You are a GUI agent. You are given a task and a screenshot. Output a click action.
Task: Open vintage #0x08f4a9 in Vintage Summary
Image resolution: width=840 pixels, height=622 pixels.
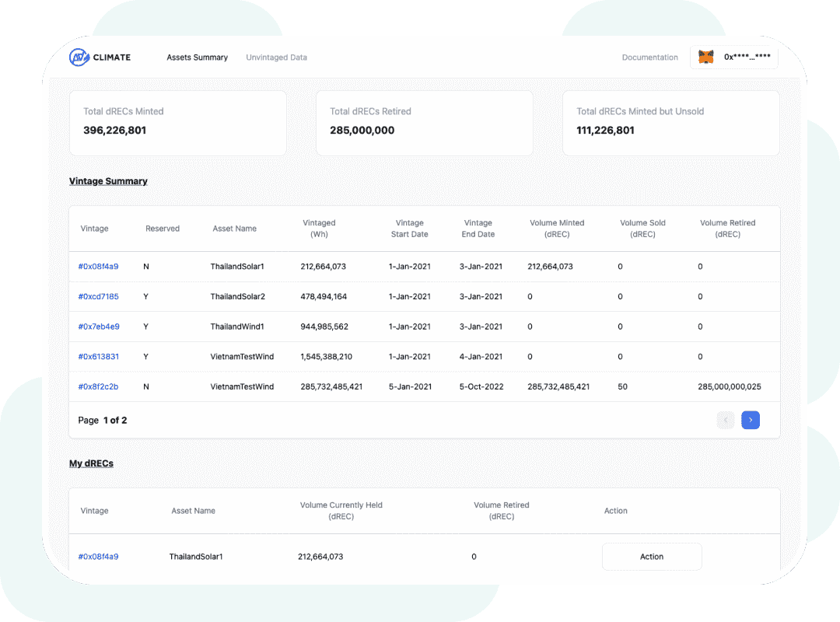98,266
